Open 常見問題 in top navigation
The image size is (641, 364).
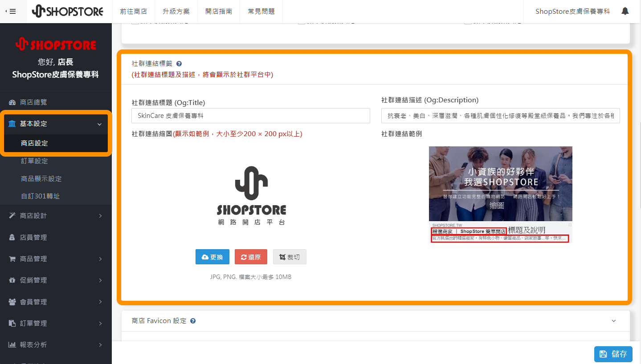click(261, 12)
